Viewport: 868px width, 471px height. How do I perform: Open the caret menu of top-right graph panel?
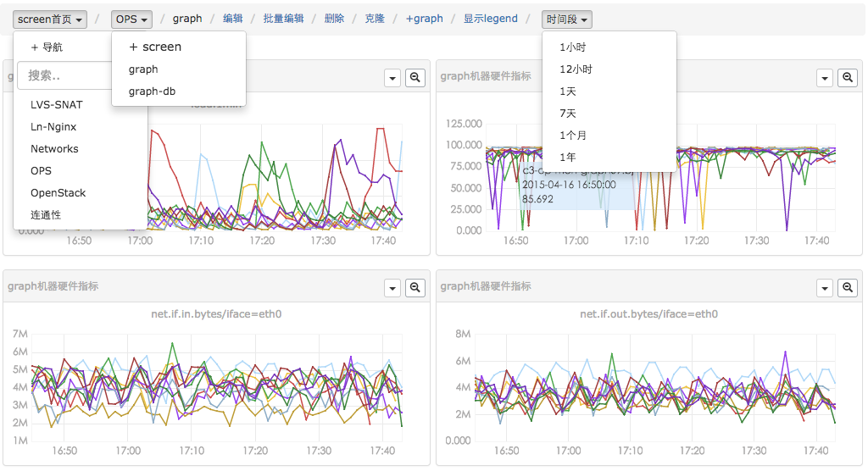pyautogui.click(x=825, y=78)
